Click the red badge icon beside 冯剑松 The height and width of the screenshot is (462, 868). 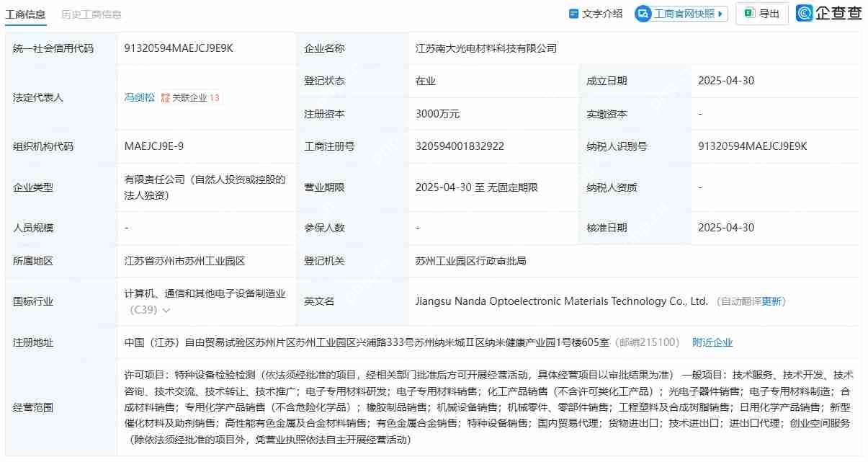point(165,97)
